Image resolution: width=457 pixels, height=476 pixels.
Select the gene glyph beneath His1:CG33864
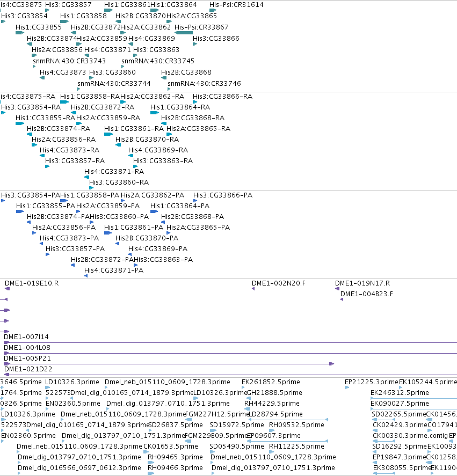(x=155, y=10)
